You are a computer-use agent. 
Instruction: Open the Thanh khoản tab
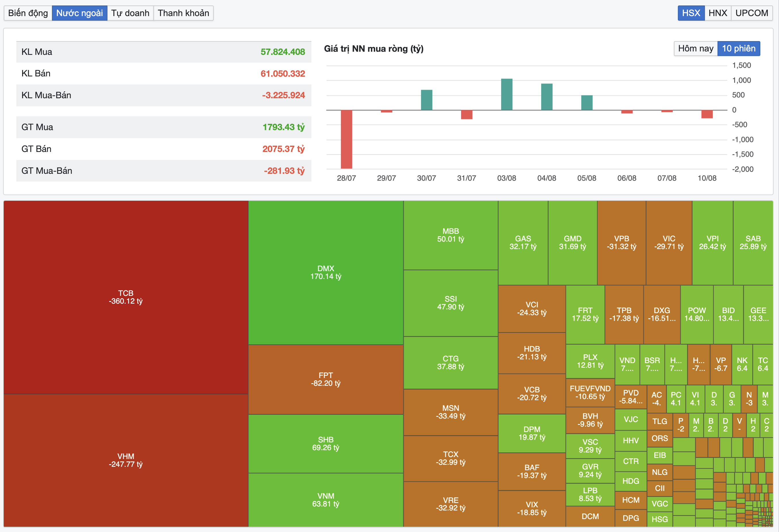[183, 13]
